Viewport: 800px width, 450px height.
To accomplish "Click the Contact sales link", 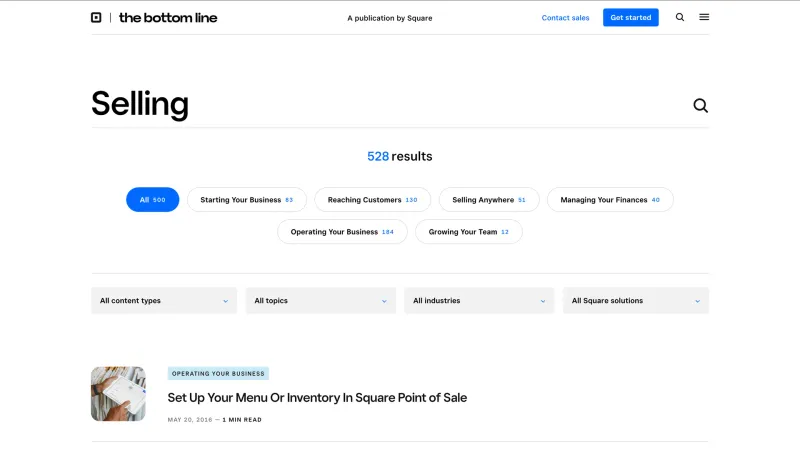I will coord(565,18).
